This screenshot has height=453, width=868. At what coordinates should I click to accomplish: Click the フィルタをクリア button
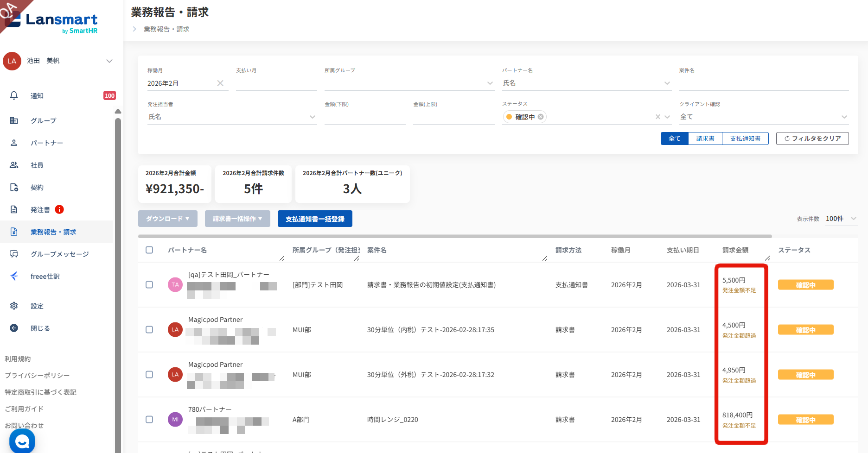(812, 138)
